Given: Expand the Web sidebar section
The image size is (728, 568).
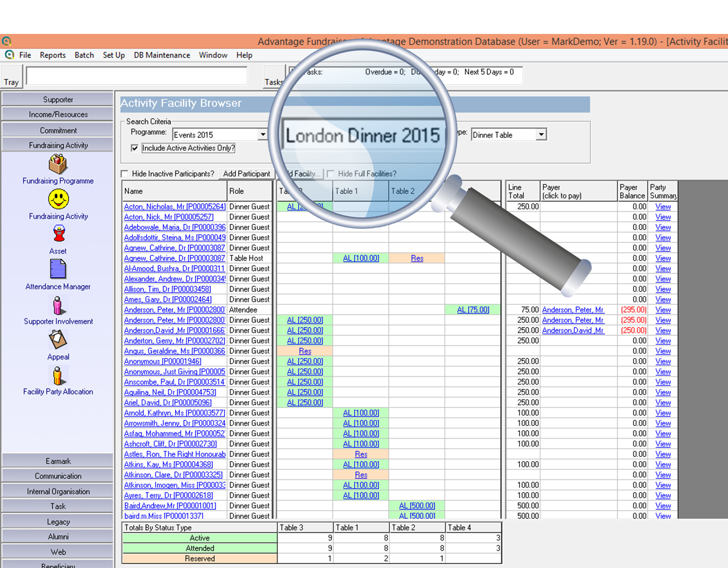Looking at the screenshot, I should 58,552.
